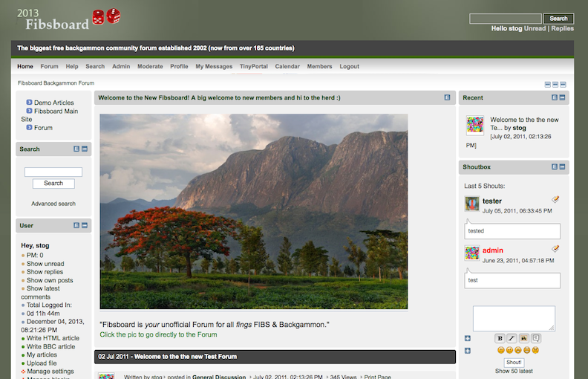Open the Advanced search link
The image size is (588, 379).
point(53,204)
